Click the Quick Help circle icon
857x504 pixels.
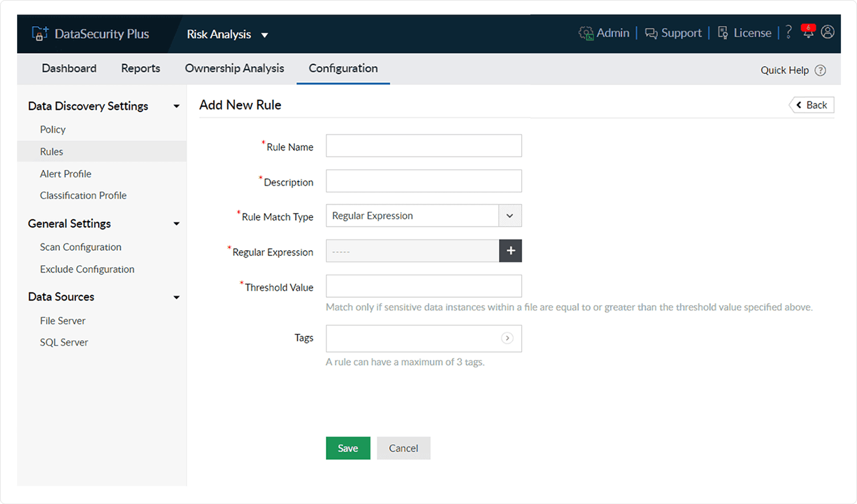coord(820,70)
